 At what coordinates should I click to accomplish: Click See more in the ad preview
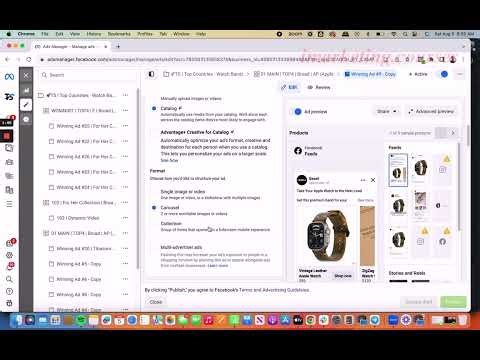coord(365,200)
